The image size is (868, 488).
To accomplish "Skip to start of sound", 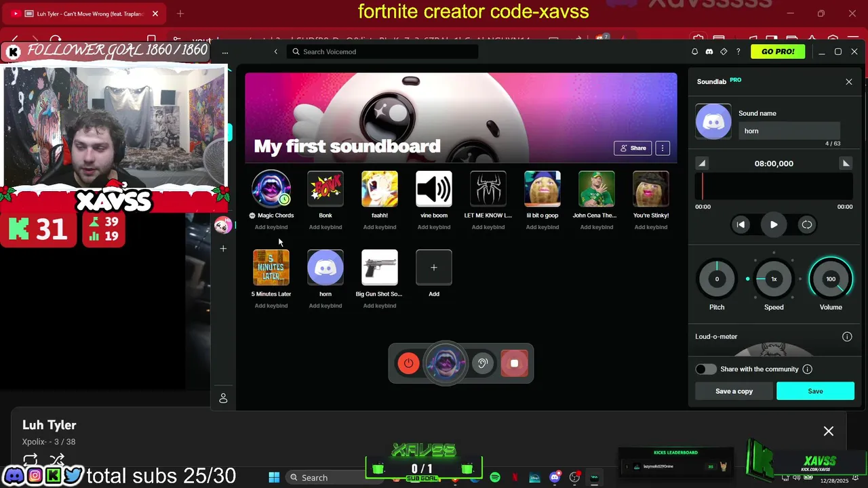I will click(x=741, y=224).
